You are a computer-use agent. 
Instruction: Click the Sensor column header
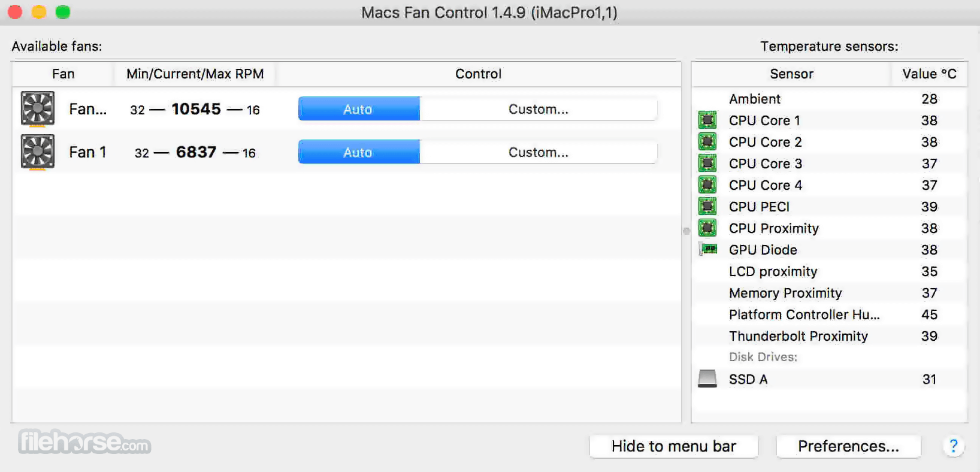click(x=791, y=74)
